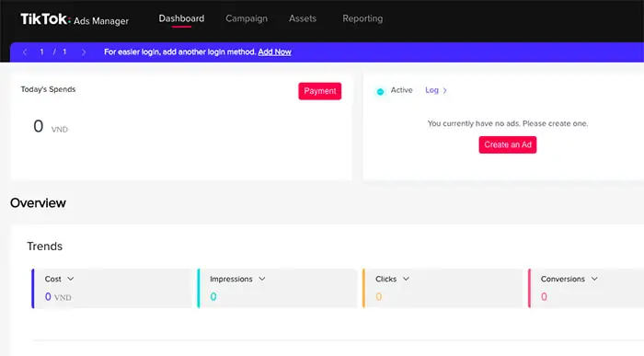Click the 0 VND spend value

(x=50, y=126)
